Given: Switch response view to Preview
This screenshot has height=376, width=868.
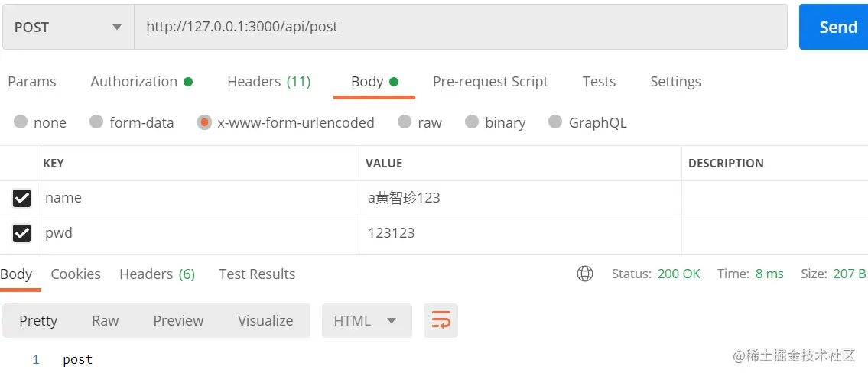Looking at the screenshot, I should [178, 321].
